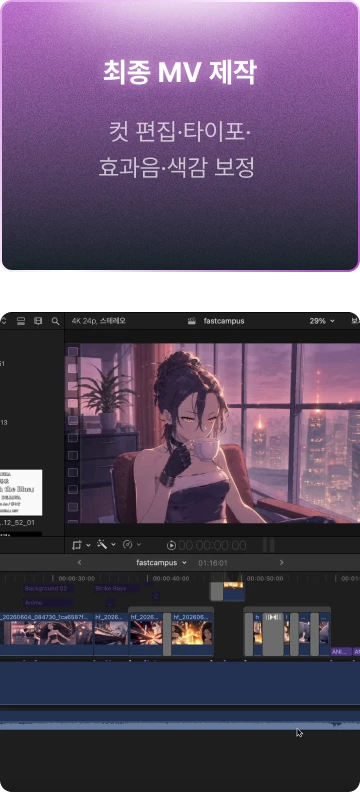Select the hf_2026 clip with white-haired character

[112, 634]
